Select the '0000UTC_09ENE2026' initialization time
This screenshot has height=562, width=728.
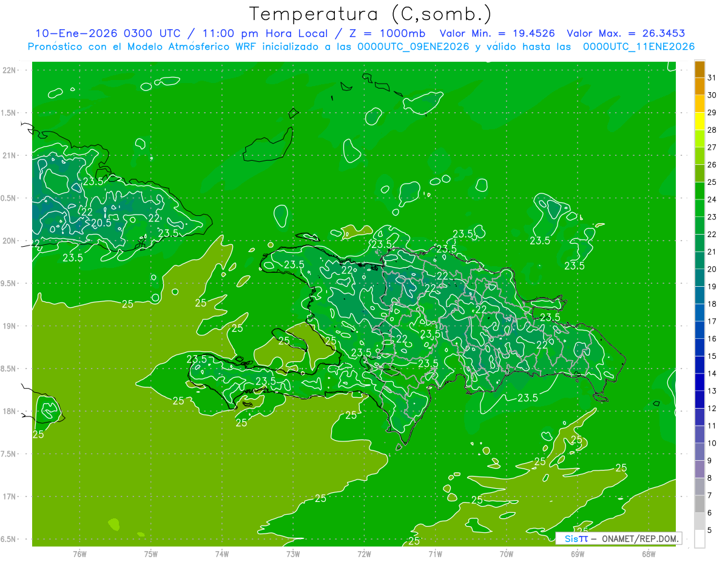(413, 47)
